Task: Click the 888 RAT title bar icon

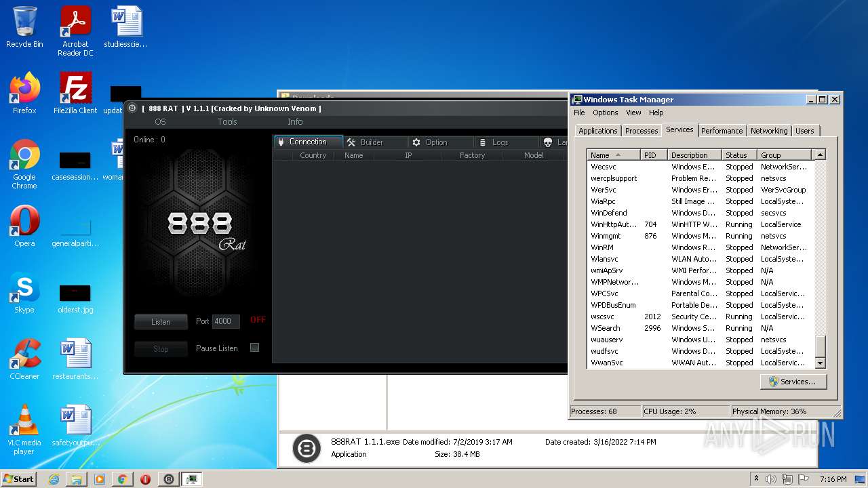Action: 132,108
